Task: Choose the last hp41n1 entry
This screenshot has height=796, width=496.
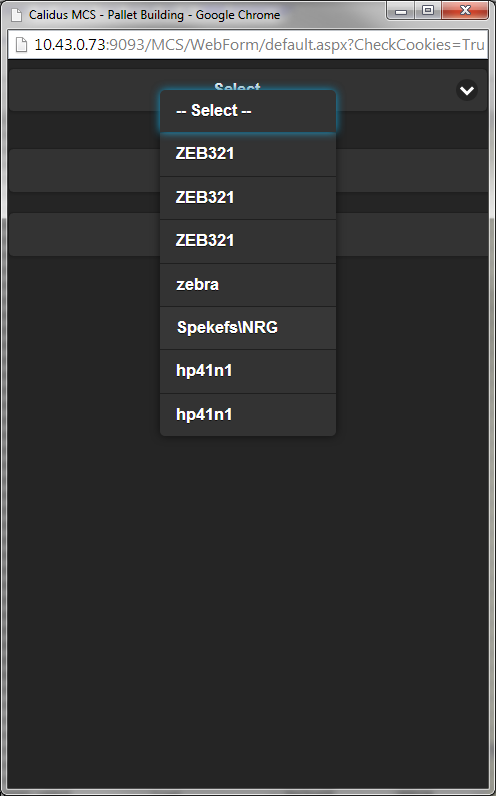Action: click(248, 415)
